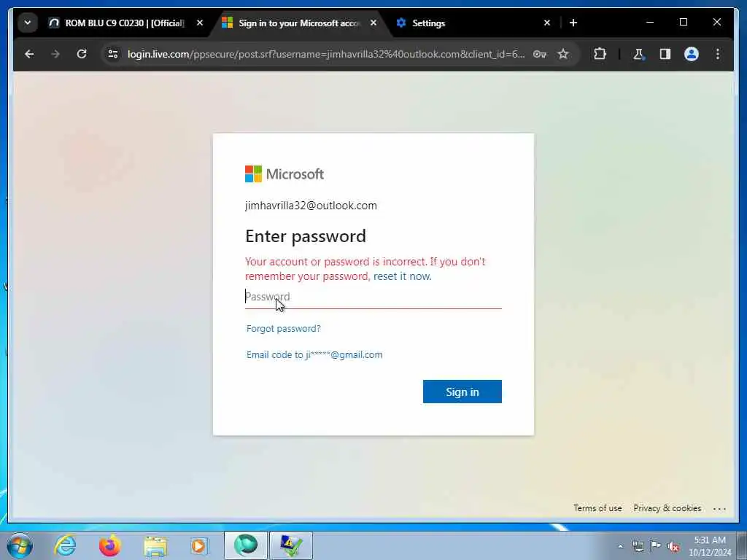Open the checkmark warning taskbar application
Screen dimensions: 747x560
(x=291, y=545)
